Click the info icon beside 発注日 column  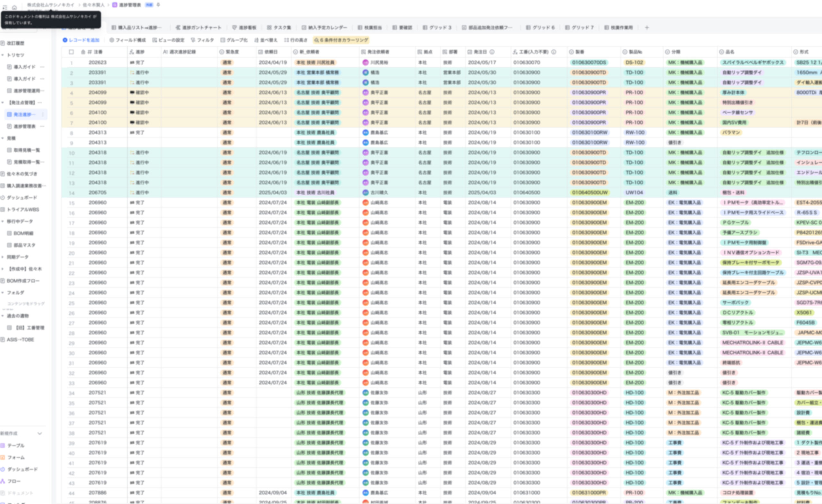(x=492, y=52)
